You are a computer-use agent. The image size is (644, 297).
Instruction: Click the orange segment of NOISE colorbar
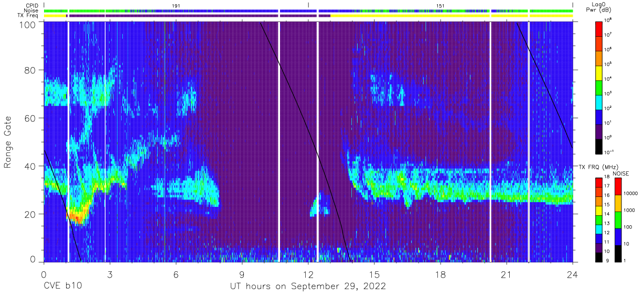point(618,203)
